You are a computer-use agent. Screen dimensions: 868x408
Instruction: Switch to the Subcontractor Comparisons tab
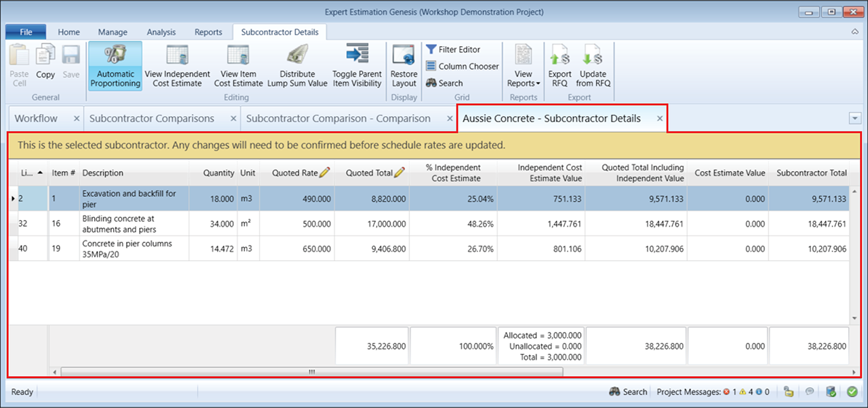coord(152,118)
